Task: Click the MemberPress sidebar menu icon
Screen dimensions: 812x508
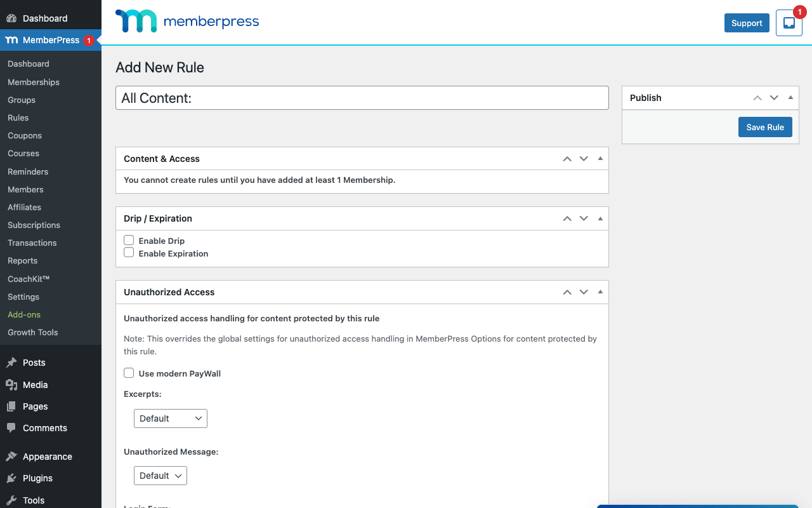Action: coord(11,40)
